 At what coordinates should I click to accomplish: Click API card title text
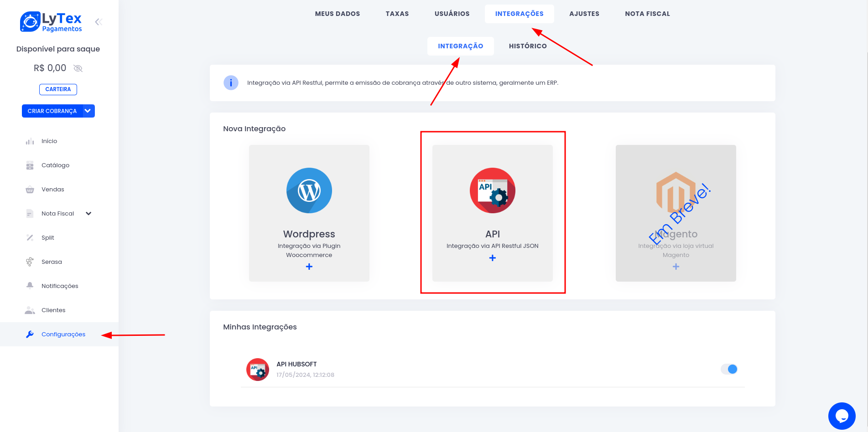(493, 234)
